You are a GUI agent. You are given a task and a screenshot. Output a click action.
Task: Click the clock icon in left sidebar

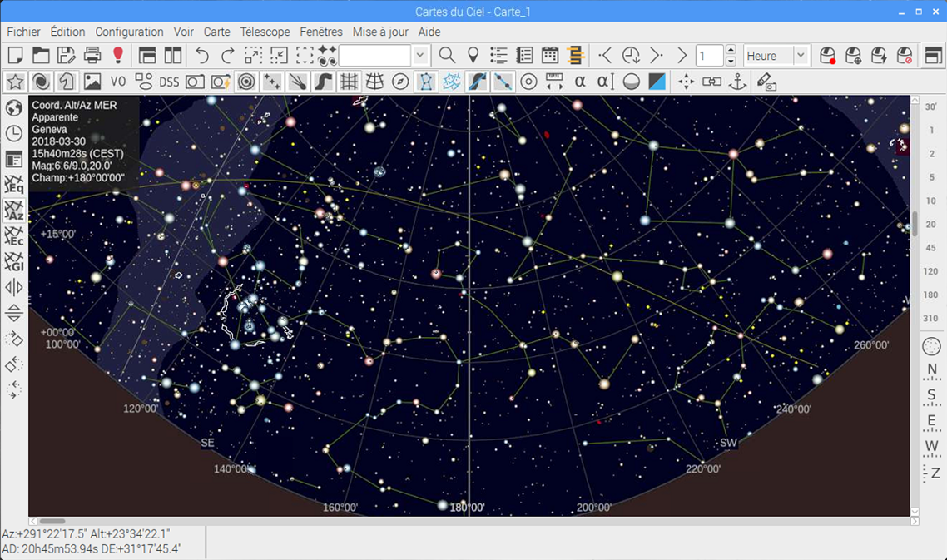point(14,134)
